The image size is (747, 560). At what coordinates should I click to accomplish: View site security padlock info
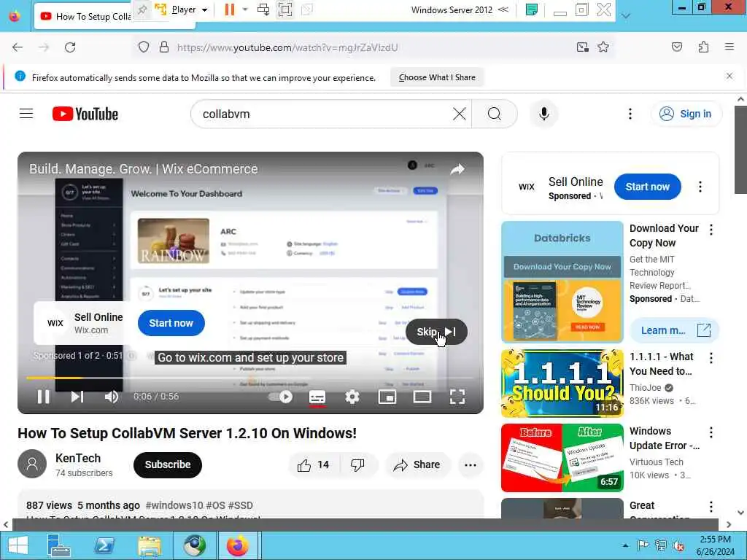pyautogui.click(x=164, y=47)
